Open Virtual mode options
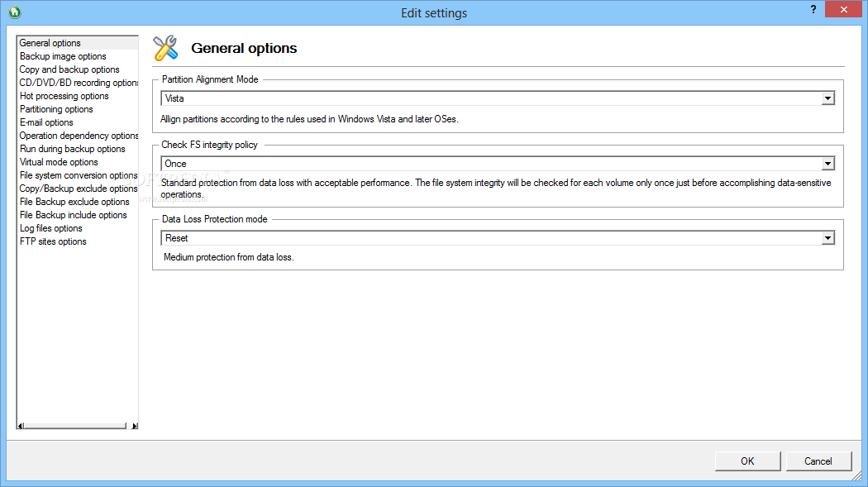The image size is (868, 487). point(59,162)
